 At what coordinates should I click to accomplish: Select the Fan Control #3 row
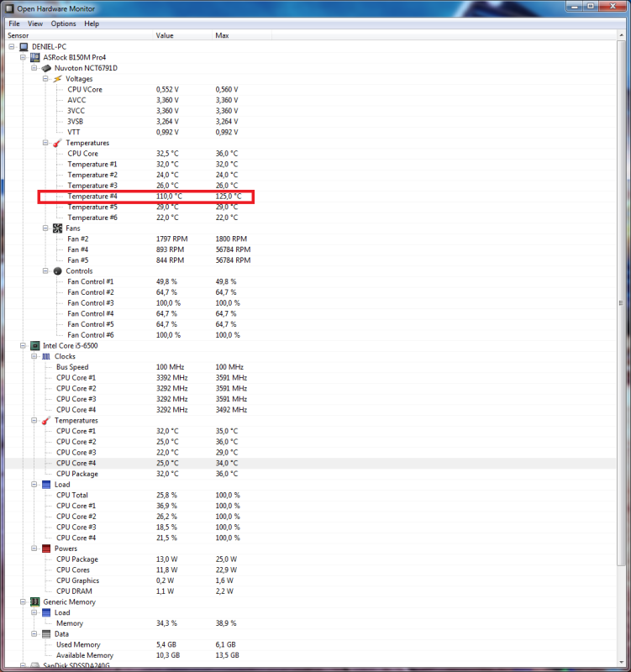[x=310, y=303]
